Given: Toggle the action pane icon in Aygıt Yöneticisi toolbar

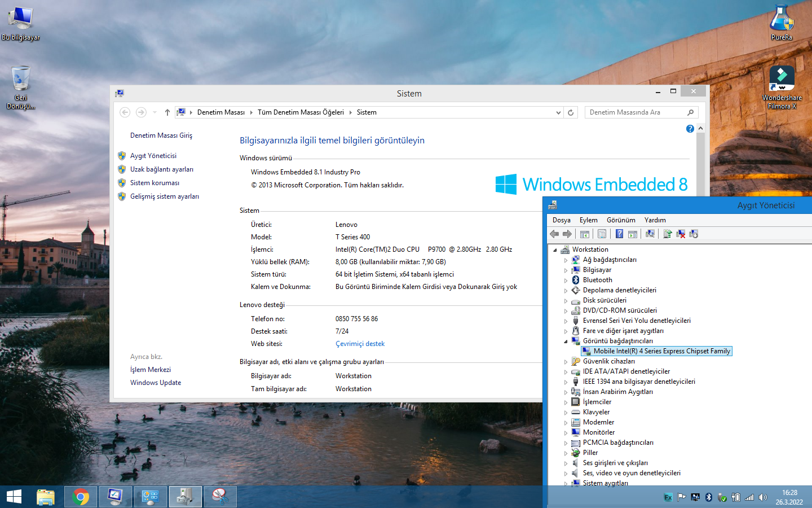Looking at the screenshot, I should coord(633,234).
